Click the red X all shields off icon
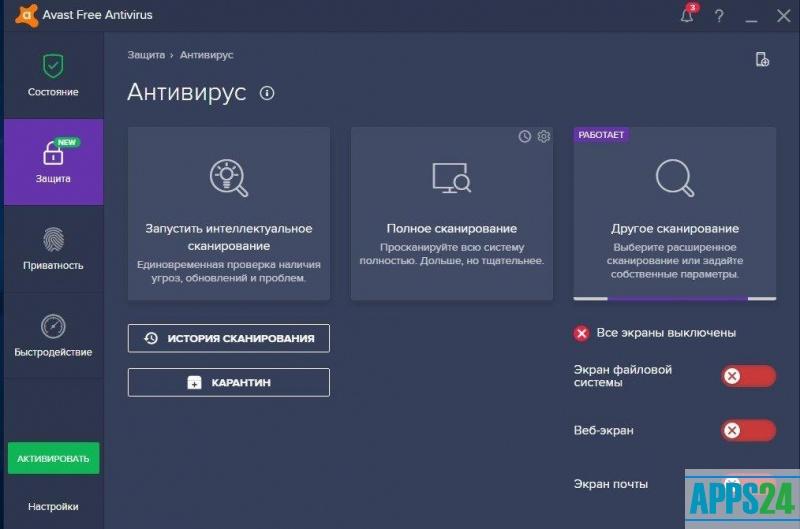800x529 pixels. (581, 333)
